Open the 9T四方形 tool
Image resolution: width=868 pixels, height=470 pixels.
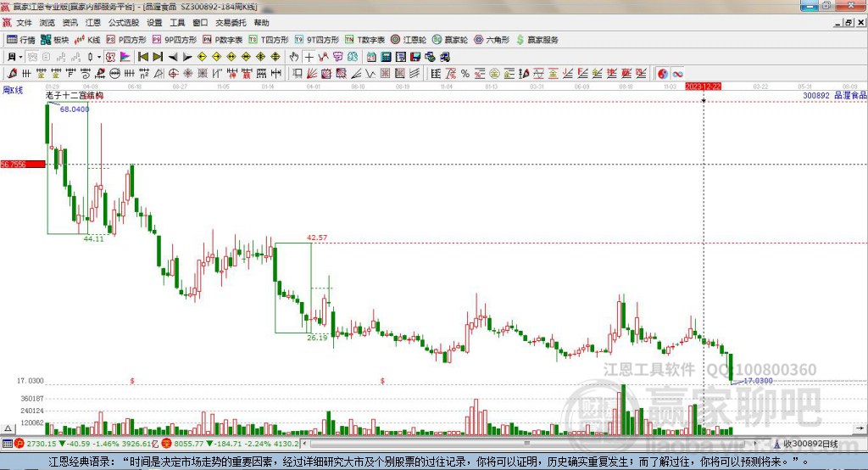point(317,40)
